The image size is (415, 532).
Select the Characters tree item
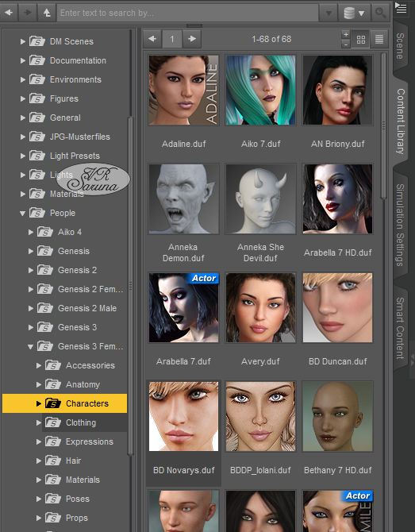[64, 403]
